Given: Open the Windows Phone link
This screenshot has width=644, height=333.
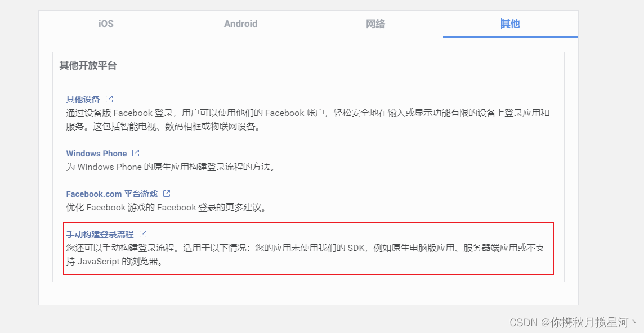Looking at the screenshot, I should pos(96,154).
